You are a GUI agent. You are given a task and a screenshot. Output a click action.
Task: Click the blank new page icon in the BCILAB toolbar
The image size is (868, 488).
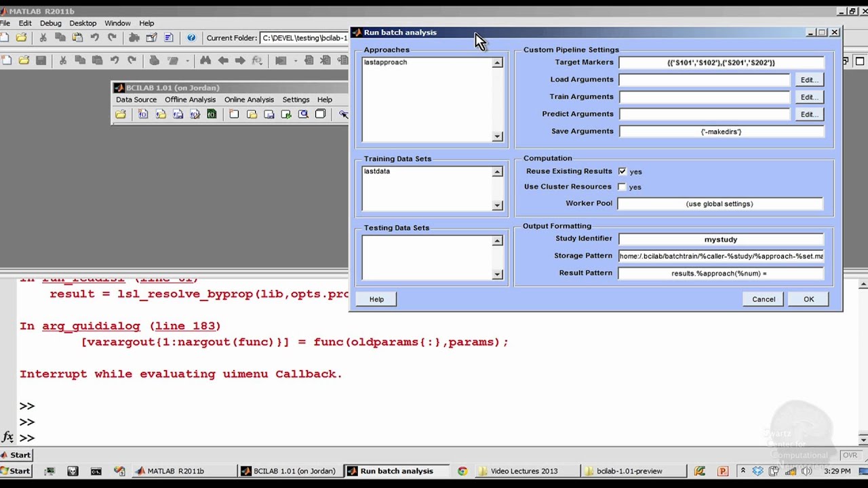[x=234, y=115]
